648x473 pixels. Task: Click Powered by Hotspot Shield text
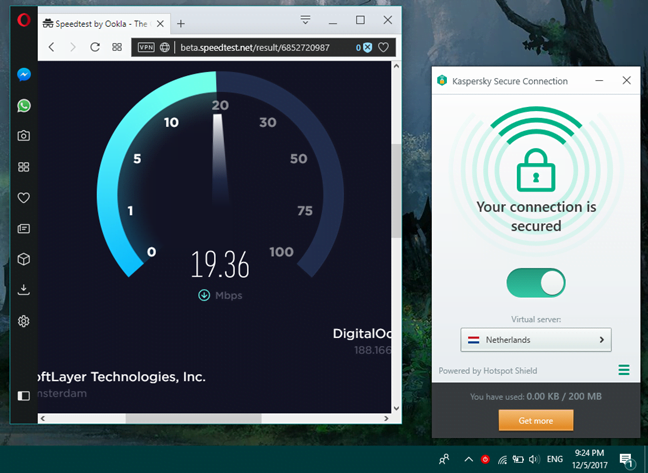click(488, 371)
